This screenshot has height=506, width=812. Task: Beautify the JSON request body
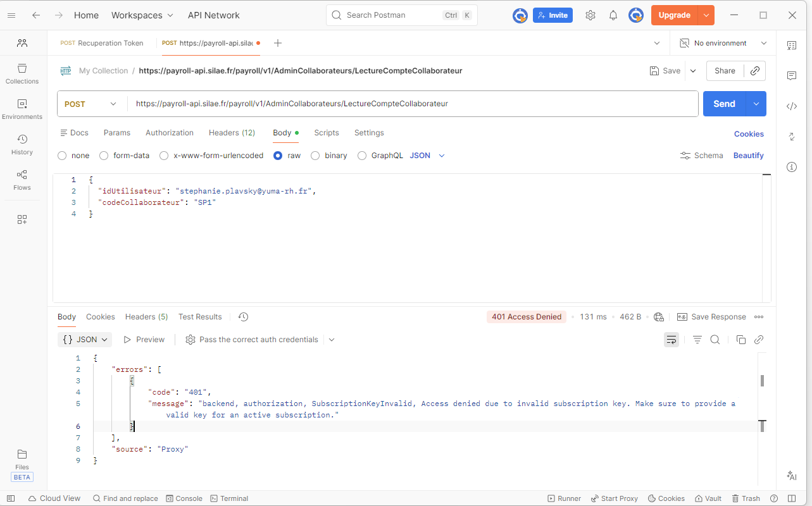point(748,155)
